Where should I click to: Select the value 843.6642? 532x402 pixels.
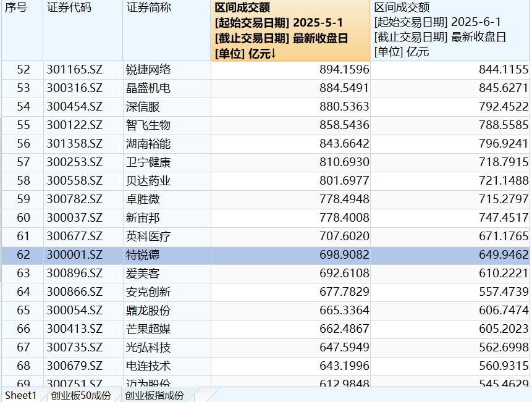point(291,144)
